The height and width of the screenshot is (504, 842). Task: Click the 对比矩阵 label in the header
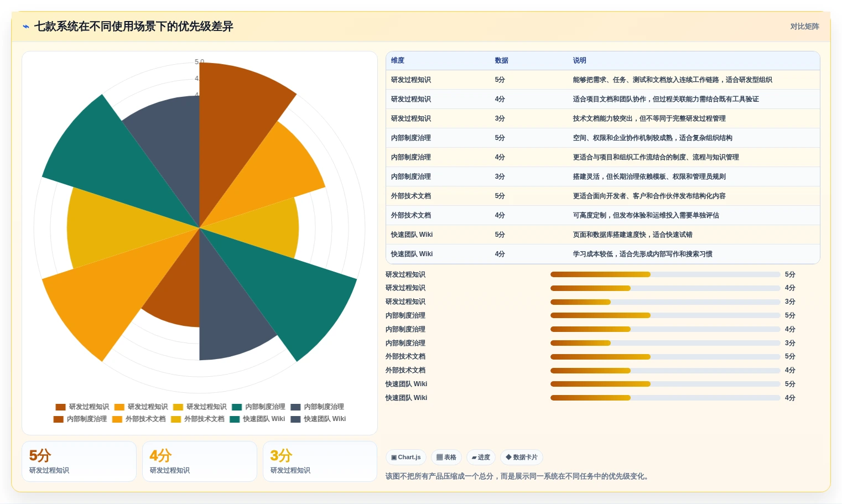pyautogui.click(x=804, y=27)
